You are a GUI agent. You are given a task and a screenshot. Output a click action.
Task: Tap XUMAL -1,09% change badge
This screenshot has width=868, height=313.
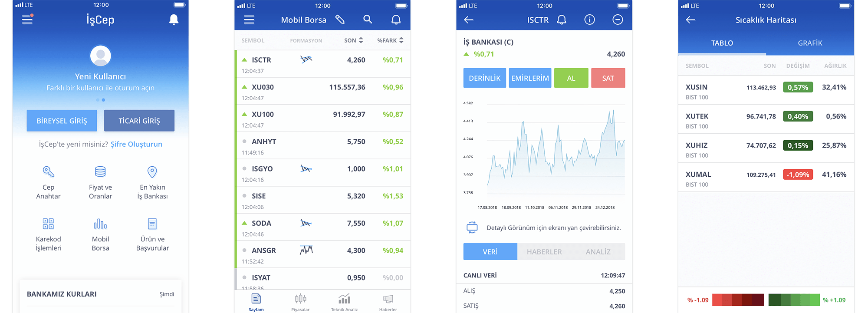(798, 175)
